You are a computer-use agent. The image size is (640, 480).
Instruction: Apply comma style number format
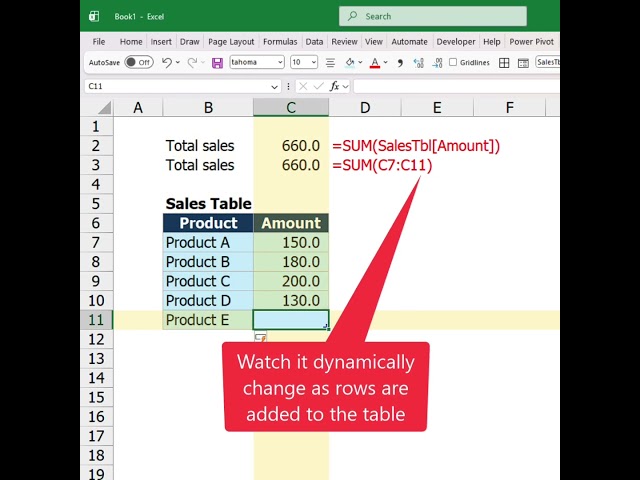[400, 62]
